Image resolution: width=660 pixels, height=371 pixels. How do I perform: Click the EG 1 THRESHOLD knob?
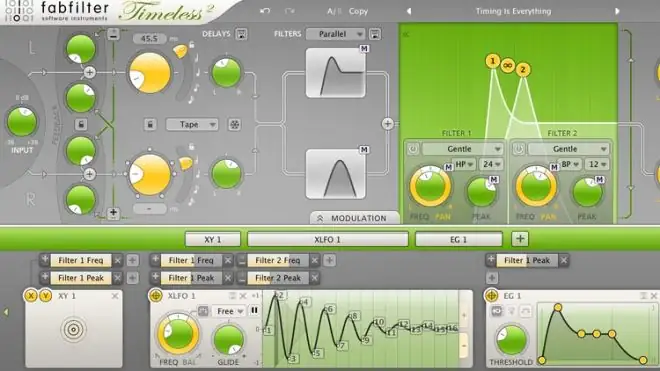click(x=511, y=340)
